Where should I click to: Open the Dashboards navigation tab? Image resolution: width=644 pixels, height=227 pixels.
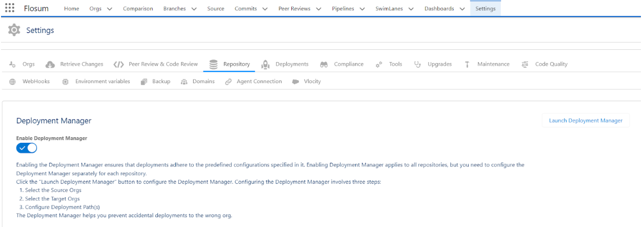(x=439, y=8)
